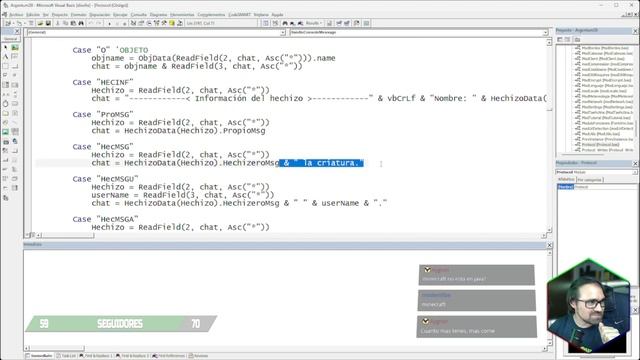Toggle Folders in the Project explorer
The height and width of the screenshot is (360, 640).
tap(577, 40)
